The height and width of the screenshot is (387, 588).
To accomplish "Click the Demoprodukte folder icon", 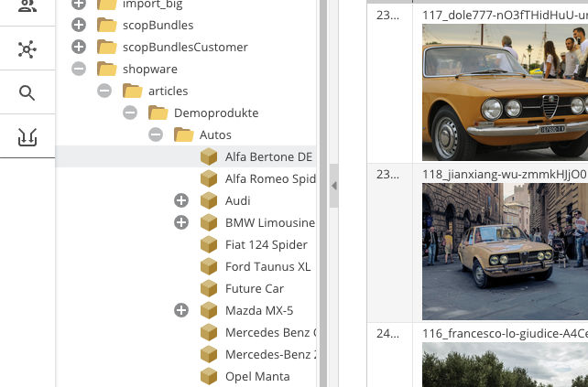I will click(158, 113).
